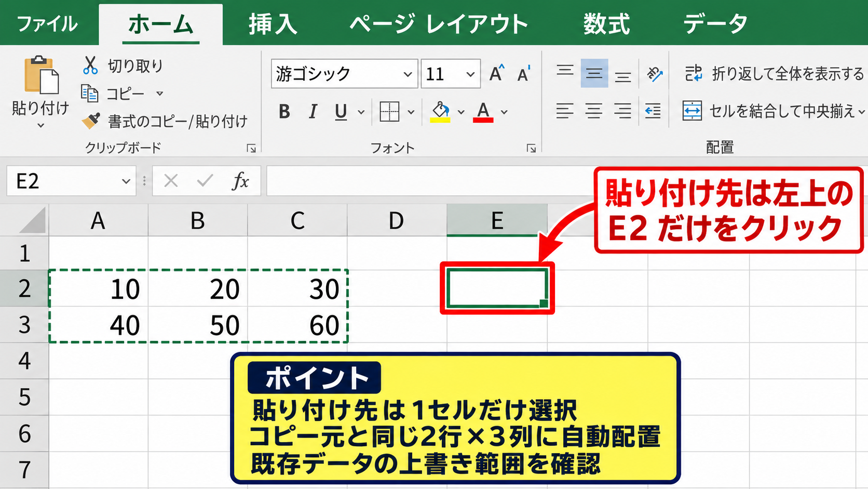Click into the formula bar input

(430, 181)
